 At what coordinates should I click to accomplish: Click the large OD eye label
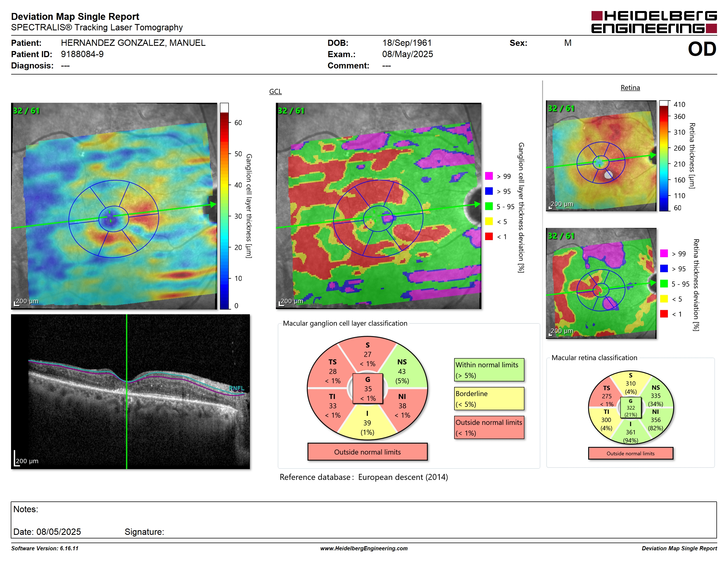pos(702,49)
